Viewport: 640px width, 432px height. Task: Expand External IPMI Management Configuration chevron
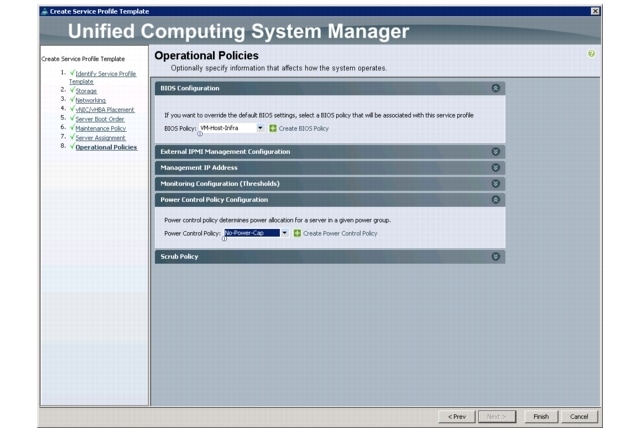(496, 151)
